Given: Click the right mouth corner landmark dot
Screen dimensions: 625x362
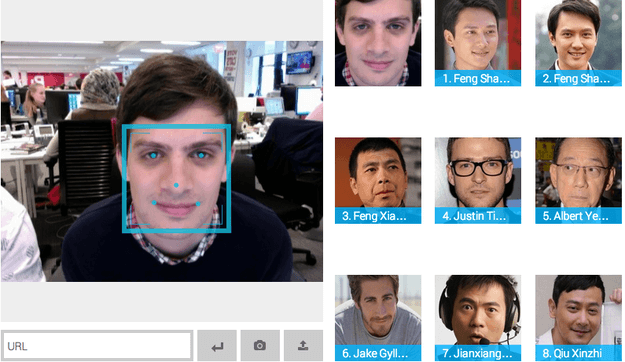Looking at the screenshot, I should [198, 204].
